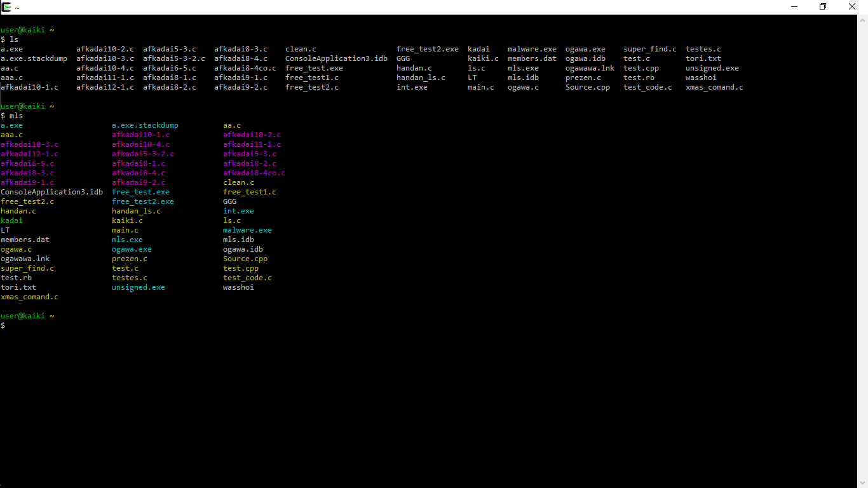
Task: Select yellow Source.cpp in mls listing
Action: [x=245, y=259]
